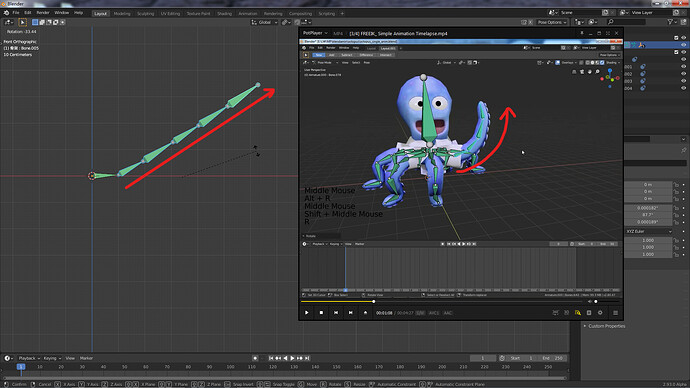Click the View Layer name field
This screenshot has height=388, width=690.
click(651, 13)
